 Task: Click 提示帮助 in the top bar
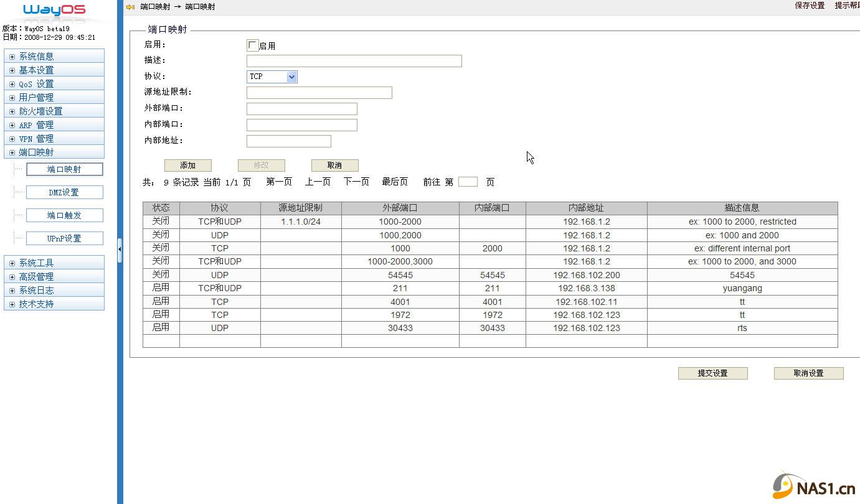pos(847,6)
